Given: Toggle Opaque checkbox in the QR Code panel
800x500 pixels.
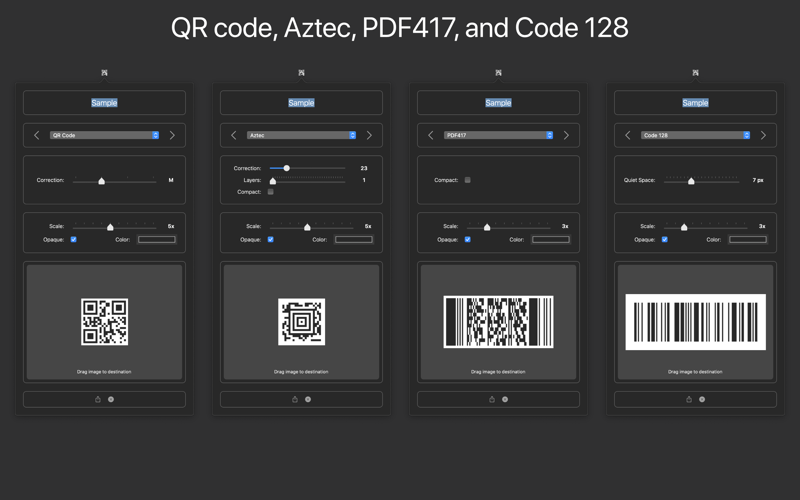Looking at the screenshot, I should click(x=73, y=239).
